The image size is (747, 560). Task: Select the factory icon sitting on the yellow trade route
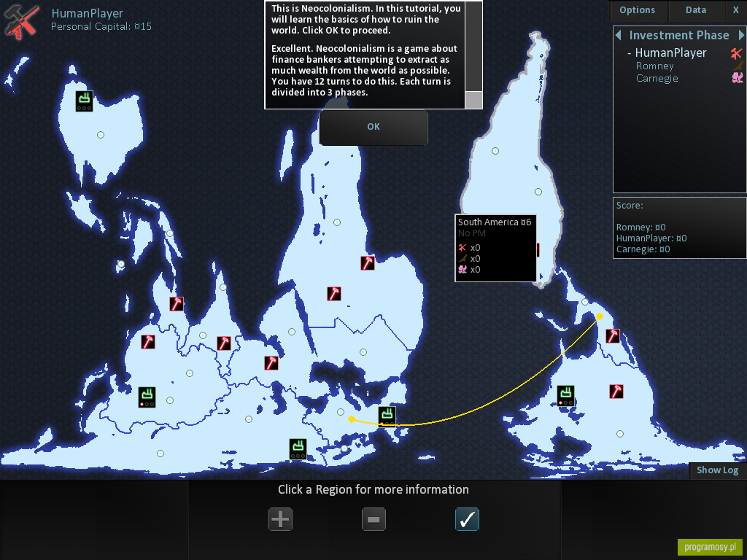pyautogui.click(x=387, y=416)
